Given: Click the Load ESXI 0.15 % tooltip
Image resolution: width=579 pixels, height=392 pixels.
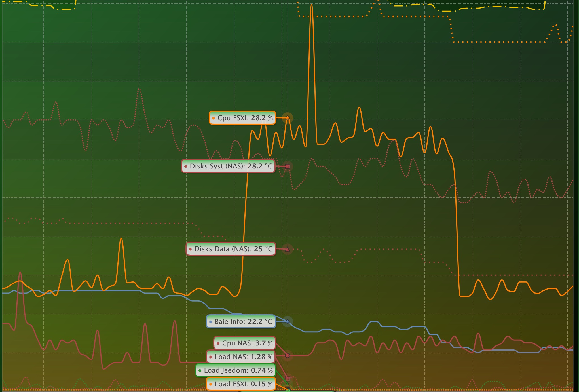Looking at the screenshot, I should (x=241, y=384).
